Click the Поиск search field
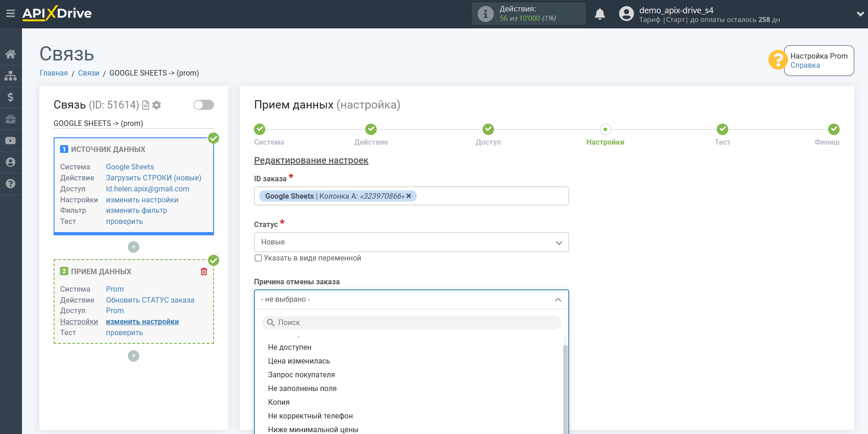 click(x=411, y=323)
